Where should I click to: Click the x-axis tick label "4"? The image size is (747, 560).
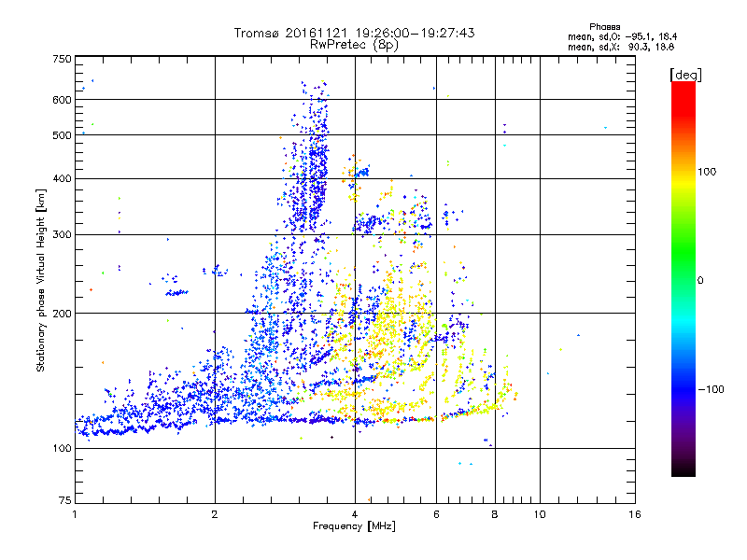[x=355, y=514]
